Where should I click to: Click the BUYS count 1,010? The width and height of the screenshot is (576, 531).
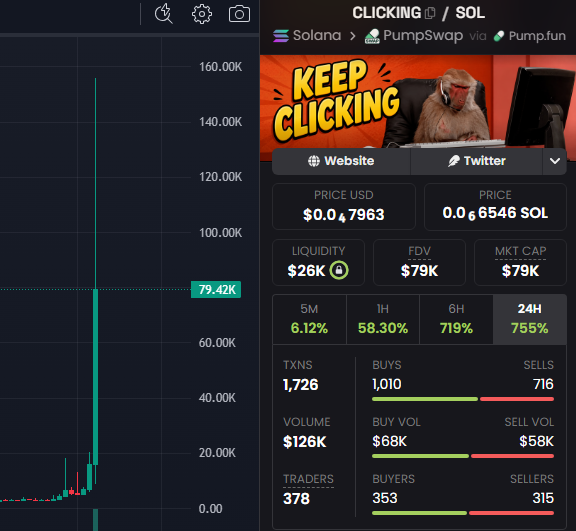click(x=387, y=384)
